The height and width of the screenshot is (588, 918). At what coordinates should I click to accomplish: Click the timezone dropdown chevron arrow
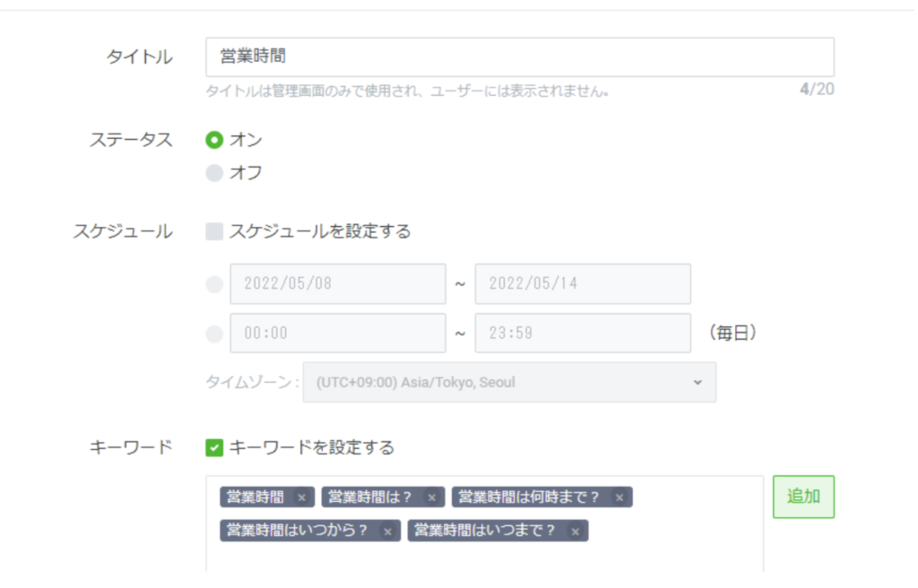point(697,383)
